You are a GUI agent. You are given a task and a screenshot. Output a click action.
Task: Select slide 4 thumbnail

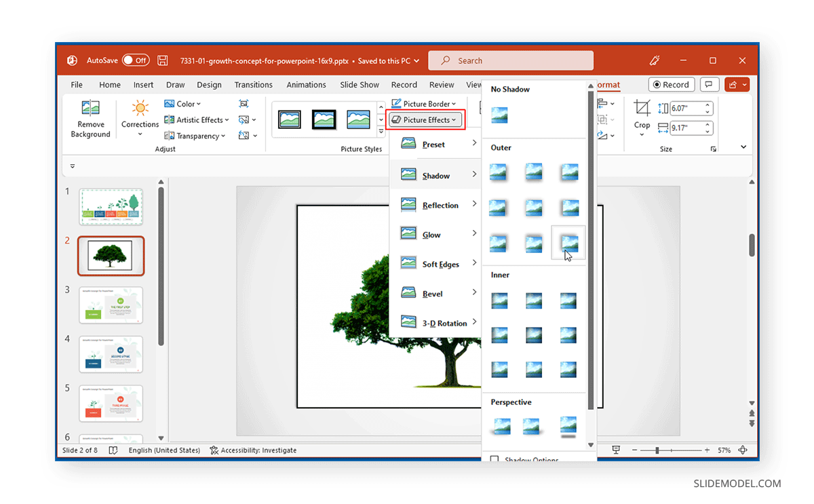[x=111, y=354]
